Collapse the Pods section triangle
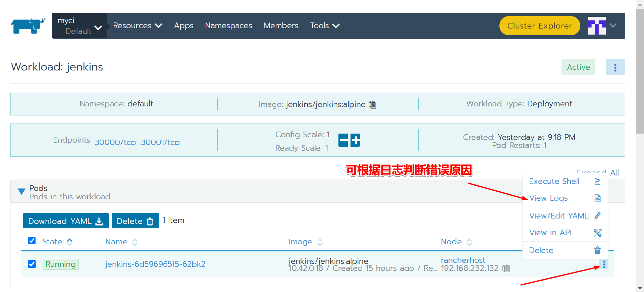Image resolution: width=644 pixels, height=292 pixels. 21,192
